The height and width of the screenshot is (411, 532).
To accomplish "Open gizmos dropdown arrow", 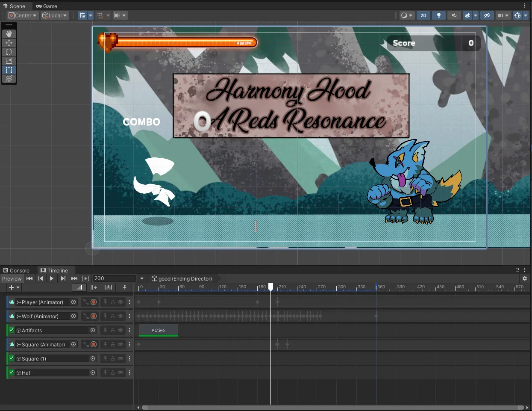I will [x=526, y=15].
